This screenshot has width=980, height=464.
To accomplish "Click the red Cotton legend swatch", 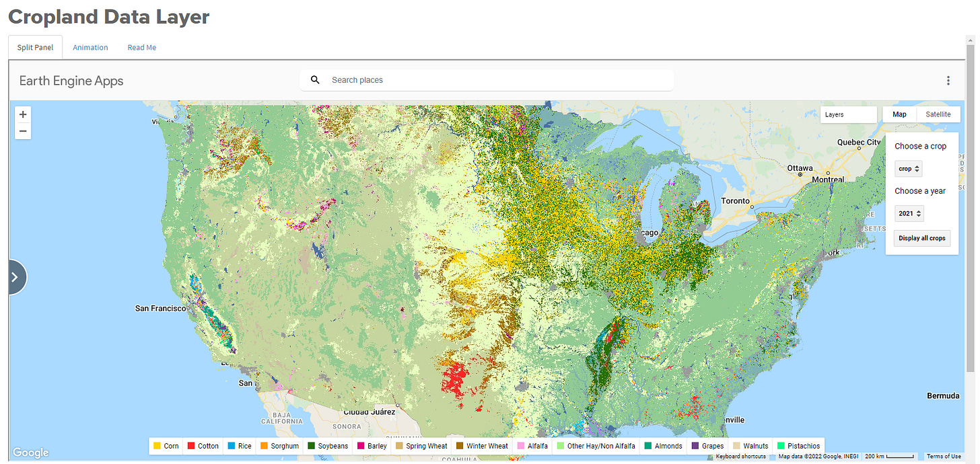I will click(x=191, y=446).
